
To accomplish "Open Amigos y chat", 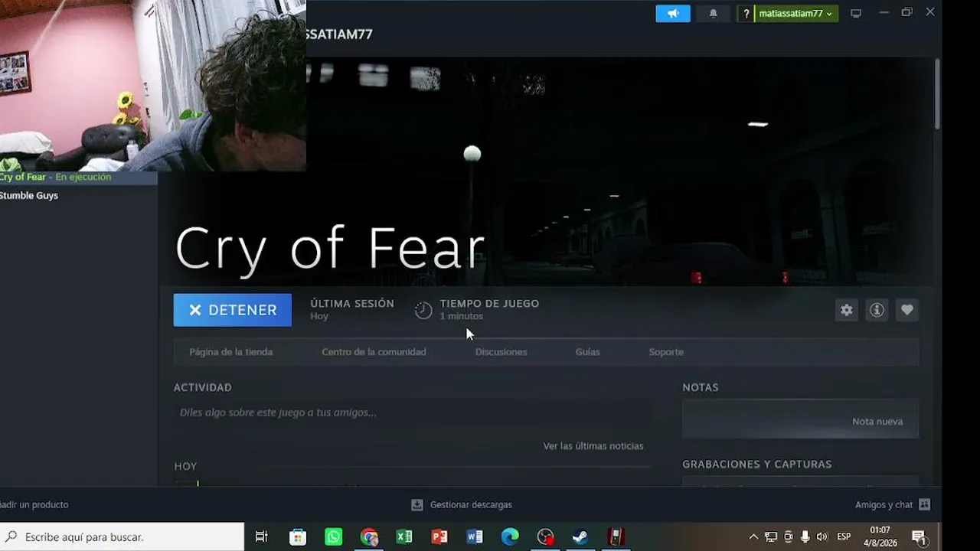I will click(x=884, y=505).
